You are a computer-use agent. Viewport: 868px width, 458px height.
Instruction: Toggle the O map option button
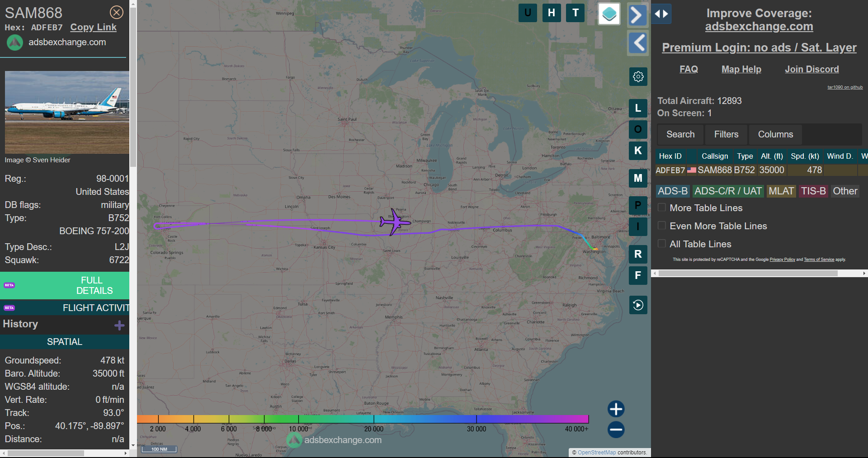pos(638,129)
